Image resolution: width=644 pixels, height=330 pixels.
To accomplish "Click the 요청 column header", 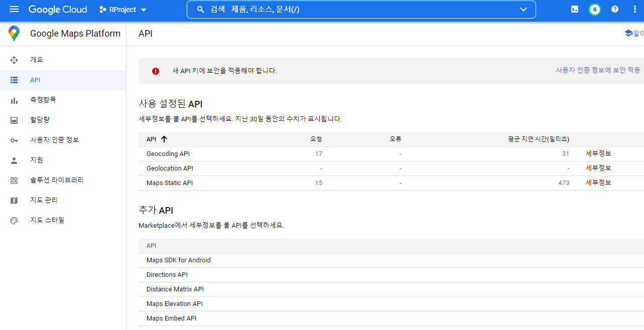I will tap(316, 139).
